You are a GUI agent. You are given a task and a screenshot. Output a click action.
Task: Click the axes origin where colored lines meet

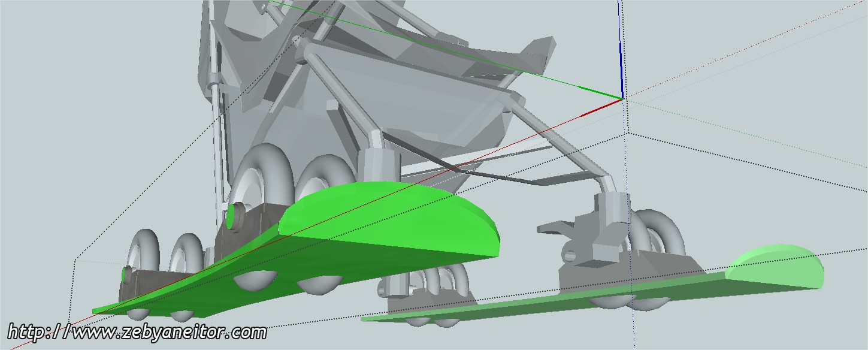[x=622, y=98]
